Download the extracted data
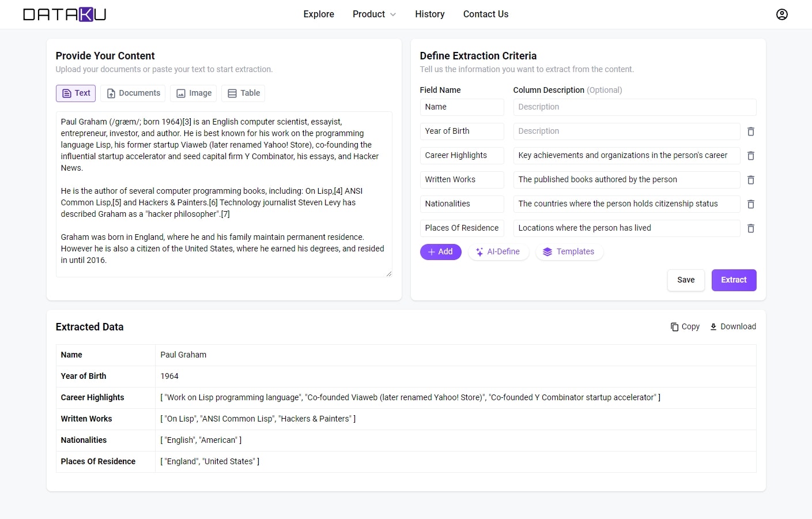The image size is (812, 519). click(732, 326)
